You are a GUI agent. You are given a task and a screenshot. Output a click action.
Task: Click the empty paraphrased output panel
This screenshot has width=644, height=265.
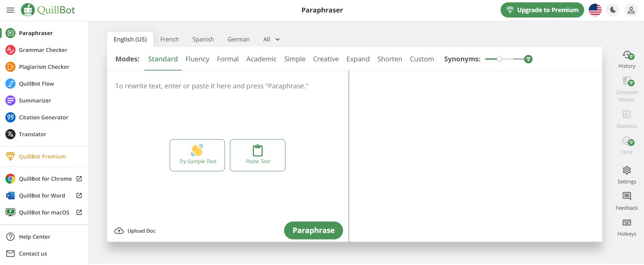pyautogui.click(x=476, y=156)
